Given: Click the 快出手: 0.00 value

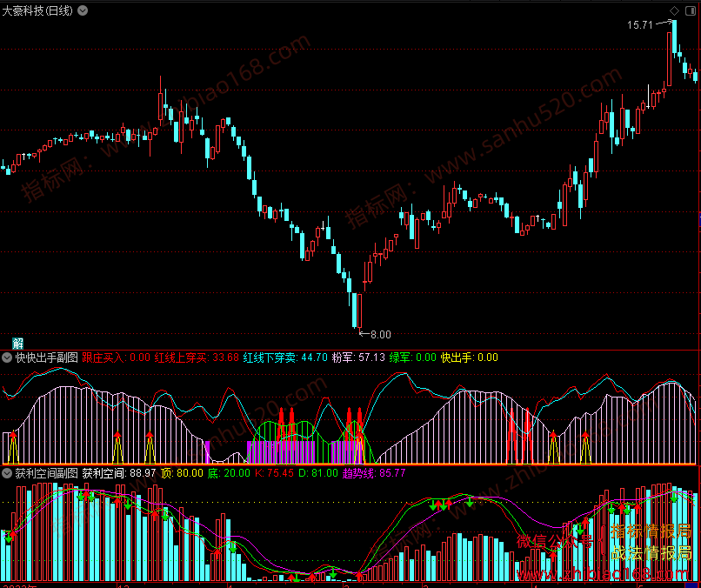Looking at the screenshot, I should coord(470,357).
